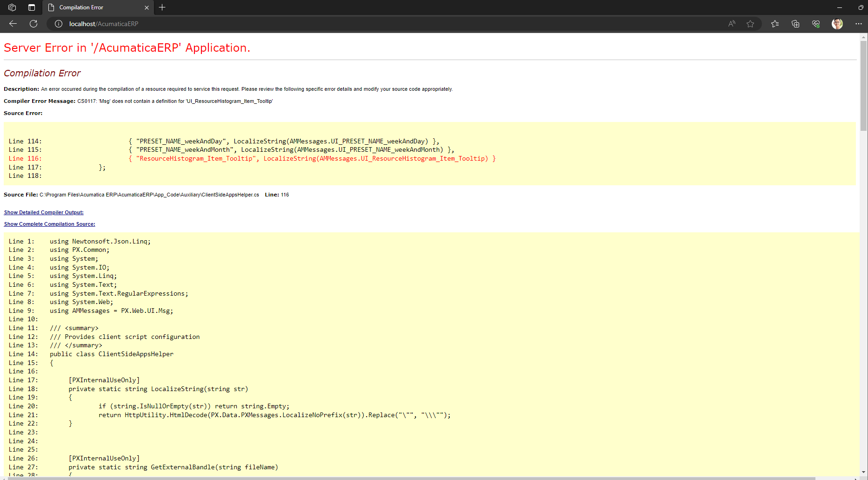The height and width of the screenshot is (480, 868).
Task: Click 'using AMMessages = PX.Web.UI.Msg;' line
Action: 111,311
